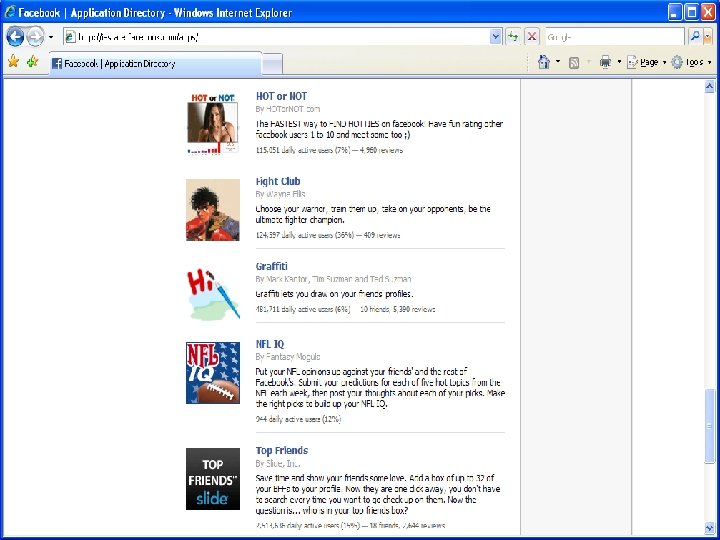The width and height of the screenshot is (720, 540).
Task: Open the search provider dropdown arrow
Action: [708, 37]
